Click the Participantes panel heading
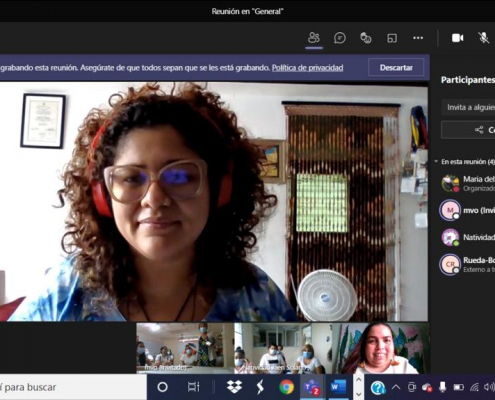This screenshot has height=400, width=495. tap(468, 80)
